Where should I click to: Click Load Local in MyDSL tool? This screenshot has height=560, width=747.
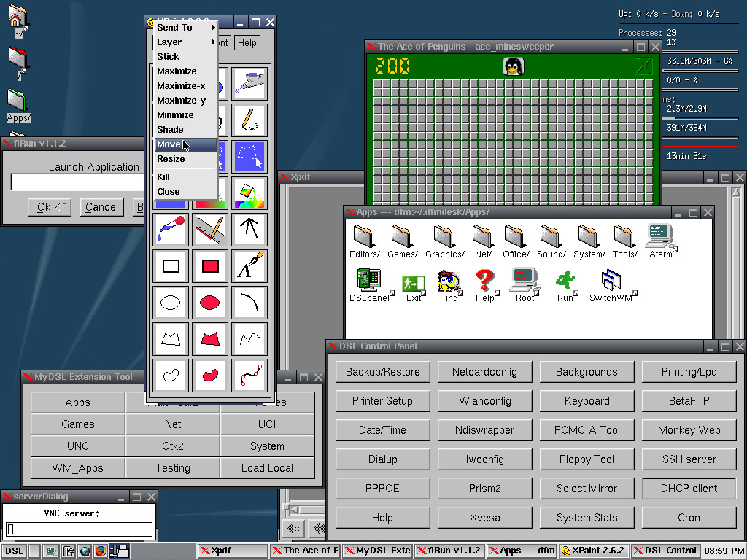[x=267, y=468]
